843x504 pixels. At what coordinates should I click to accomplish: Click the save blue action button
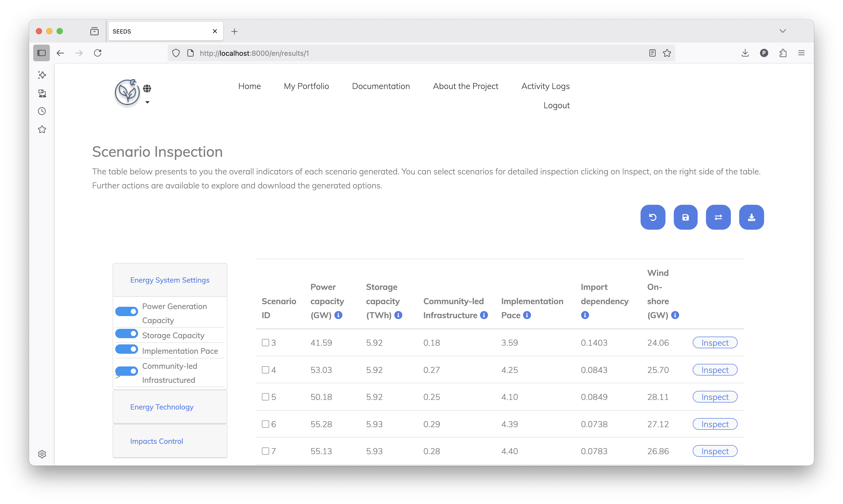685,217
